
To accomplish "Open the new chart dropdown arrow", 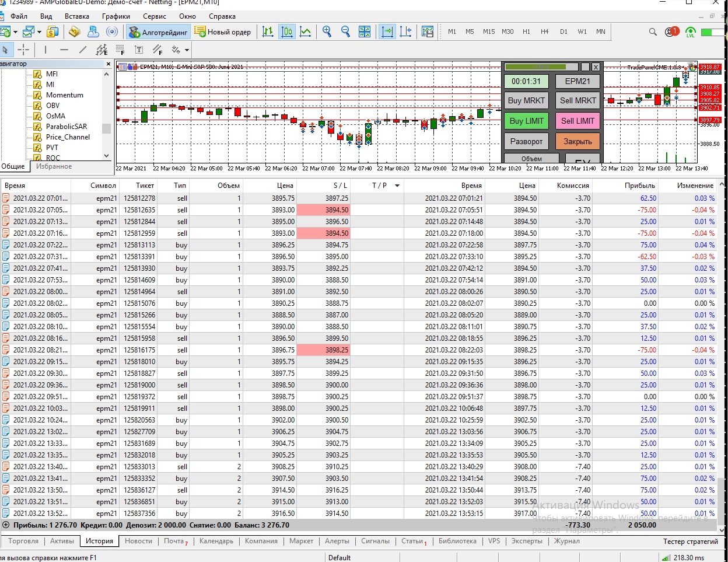I will [x=15, y=32].
